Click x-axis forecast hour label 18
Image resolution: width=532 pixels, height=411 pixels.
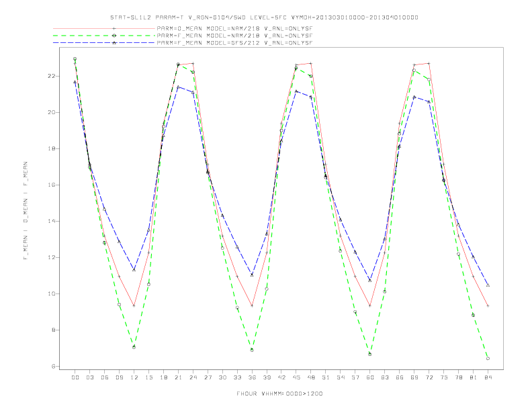point(163,377)
